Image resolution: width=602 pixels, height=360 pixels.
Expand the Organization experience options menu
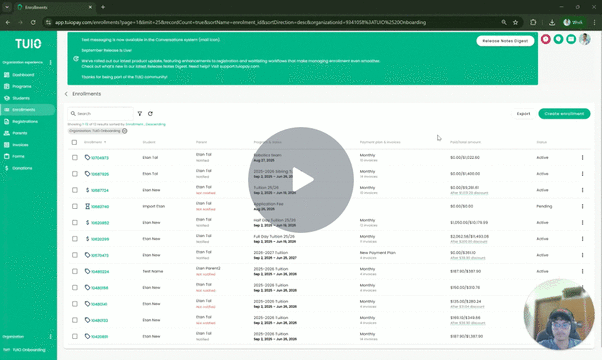tap(50, 62)
